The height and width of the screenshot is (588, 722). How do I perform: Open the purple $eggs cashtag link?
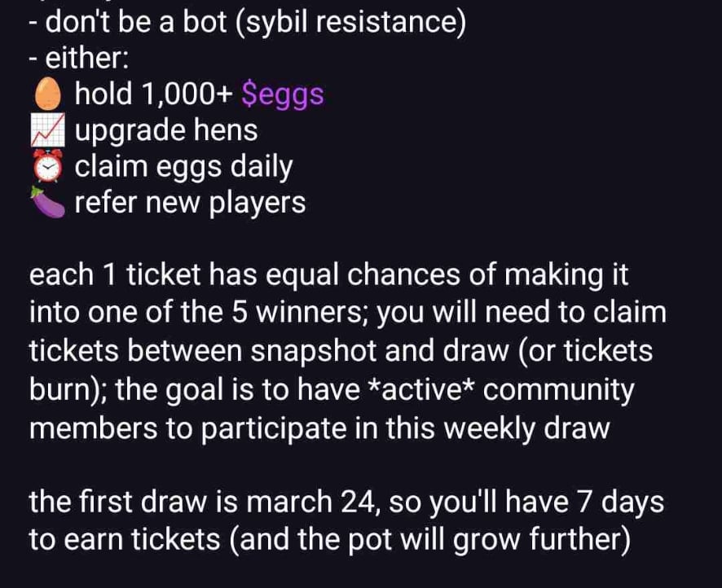point(283,94)
